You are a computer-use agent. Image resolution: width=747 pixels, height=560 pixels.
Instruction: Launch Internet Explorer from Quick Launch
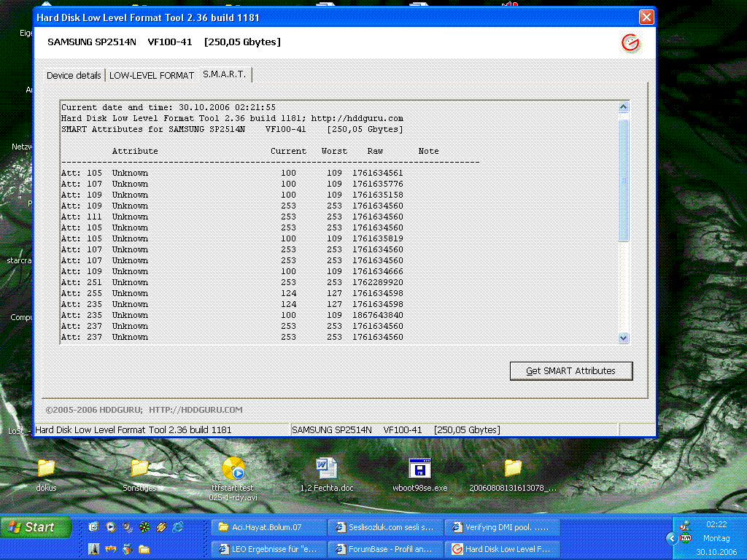click(x=178, y=526)
